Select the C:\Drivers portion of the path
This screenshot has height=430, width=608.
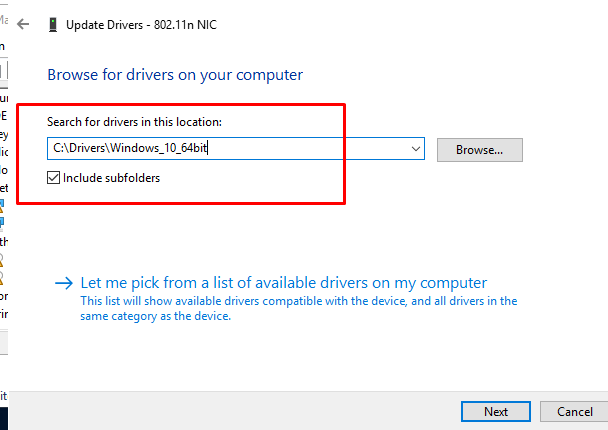click(79, 148)
